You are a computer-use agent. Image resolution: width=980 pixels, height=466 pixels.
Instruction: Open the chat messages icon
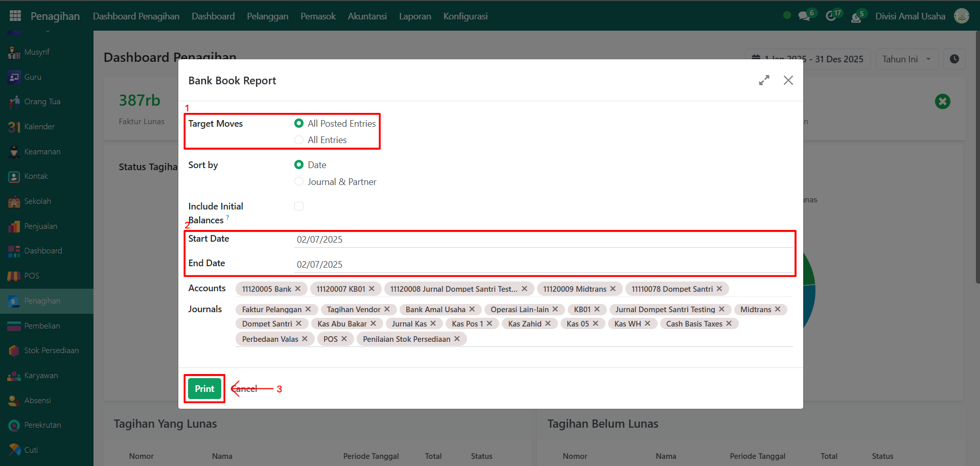coord(804,16)
